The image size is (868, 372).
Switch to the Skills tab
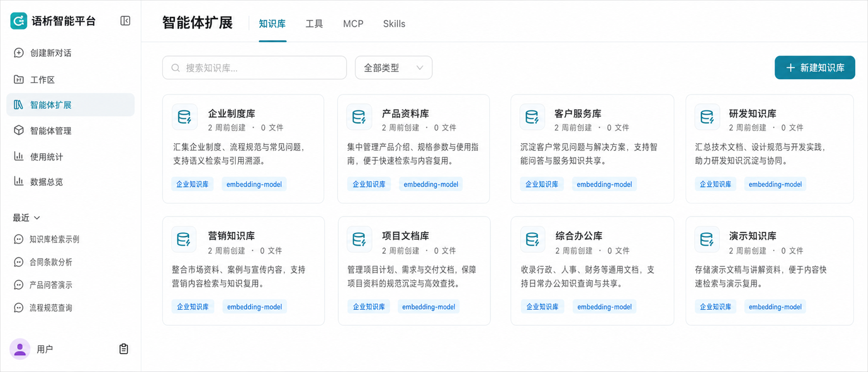click(x=394, y=24)
